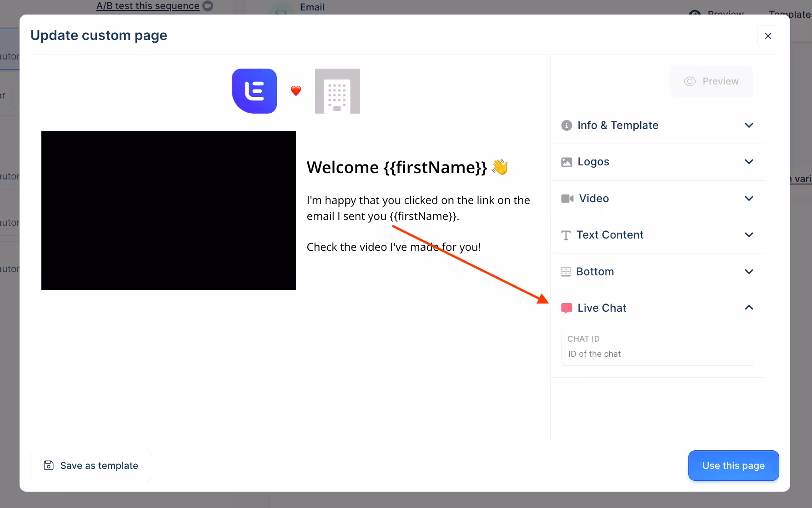Click the gray company building logo placeholder
Image resolution: width=812 pixels, height=508 pixels.
(337, 91)
